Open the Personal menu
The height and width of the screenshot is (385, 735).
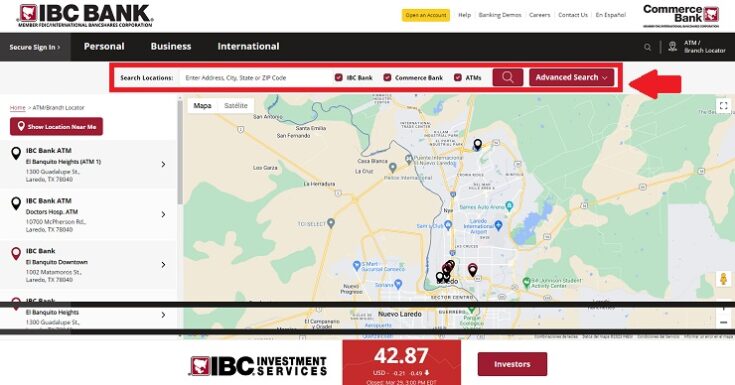coord(104,46)
